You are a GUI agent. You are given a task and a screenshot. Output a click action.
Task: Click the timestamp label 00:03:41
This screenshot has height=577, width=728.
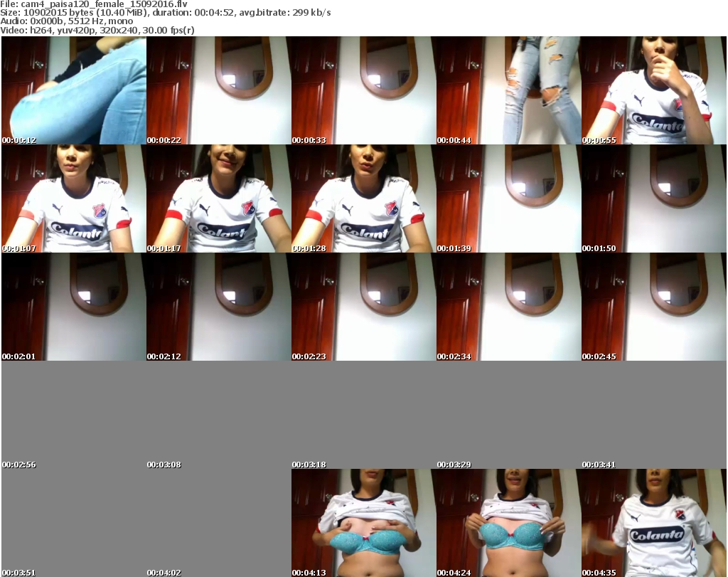599,465
